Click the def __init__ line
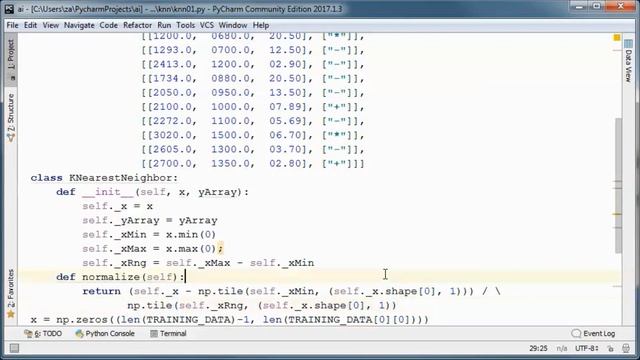 [153, 192]
